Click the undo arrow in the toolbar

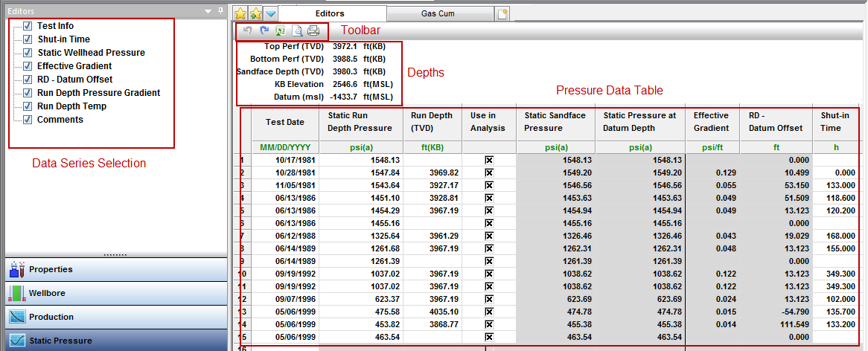click(x=247, y=31)
